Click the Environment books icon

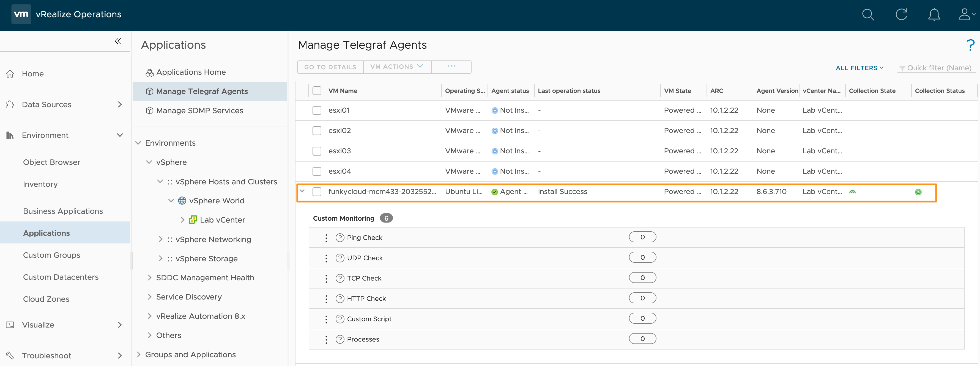[x=10, y=135]
